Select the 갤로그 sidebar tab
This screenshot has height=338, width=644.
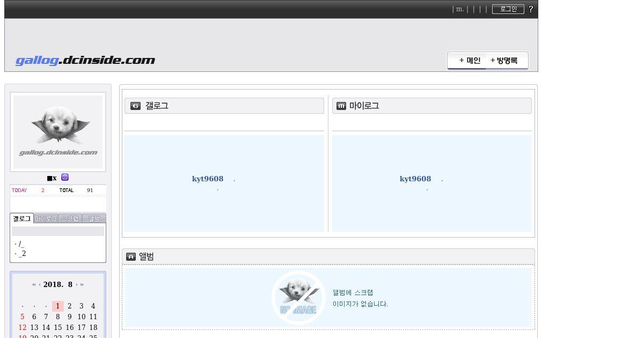tap(22, 219)
